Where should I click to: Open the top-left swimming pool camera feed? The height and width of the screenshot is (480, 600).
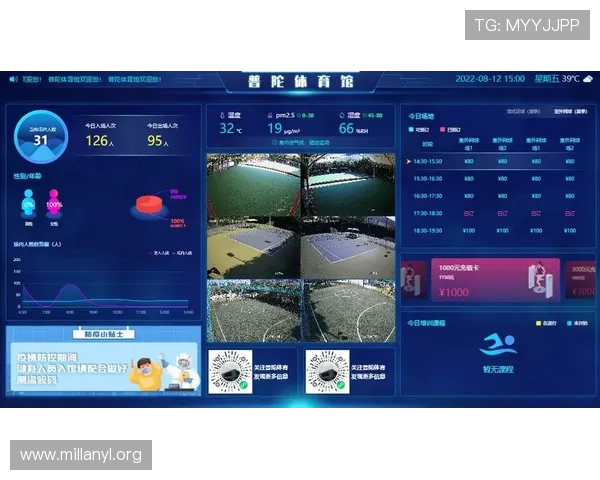pyautogui.click(x=254, y=184)
